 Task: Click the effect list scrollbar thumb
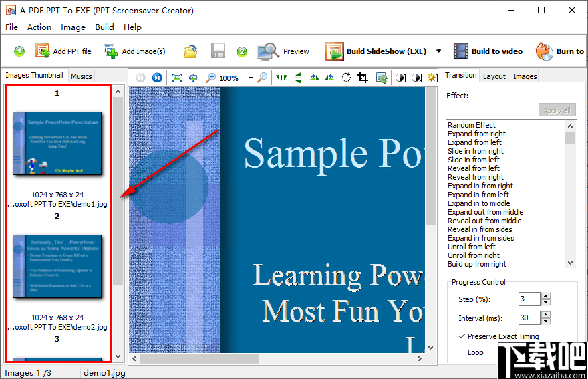point(571,137)
